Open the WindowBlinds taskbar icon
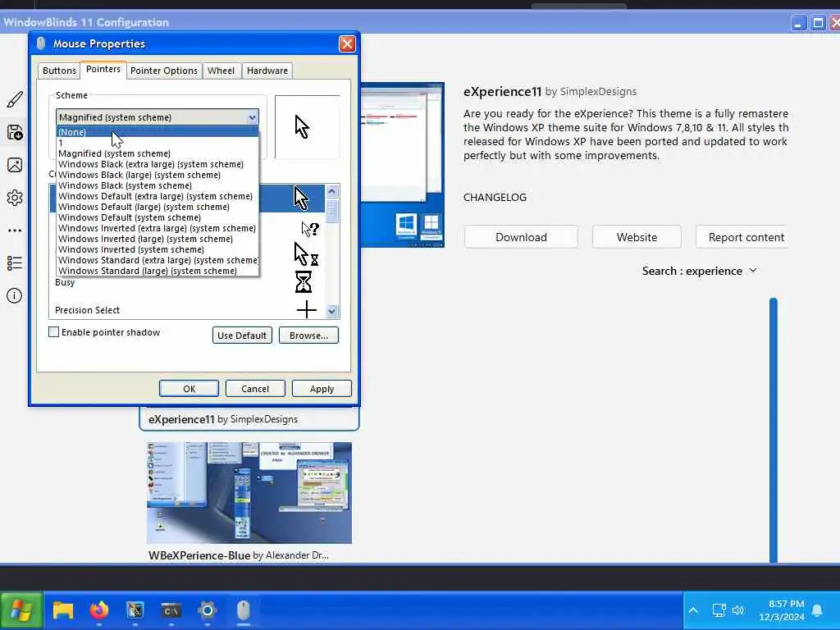 [x=135, y=610]
